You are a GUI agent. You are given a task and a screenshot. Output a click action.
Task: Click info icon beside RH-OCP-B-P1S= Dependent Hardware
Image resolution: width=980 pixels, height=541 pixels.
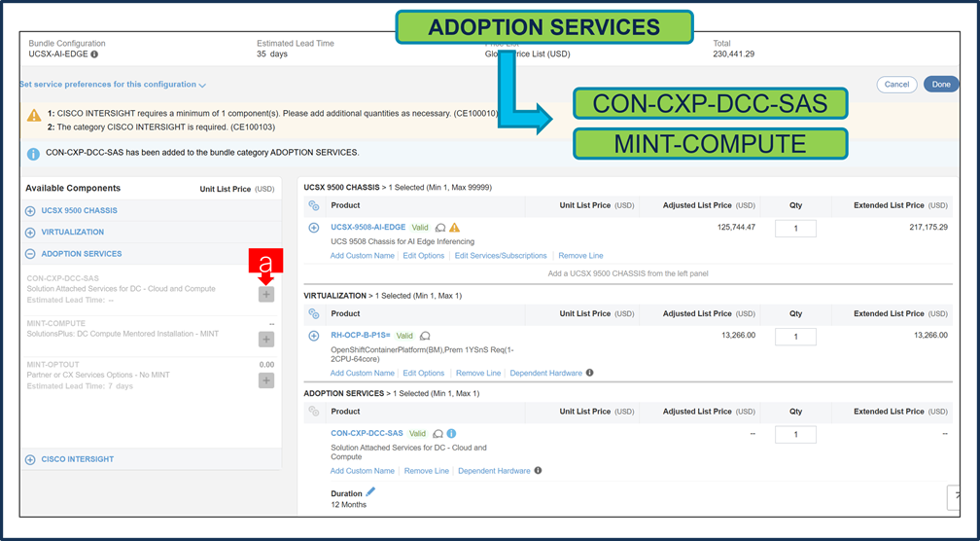coord(589,373)
